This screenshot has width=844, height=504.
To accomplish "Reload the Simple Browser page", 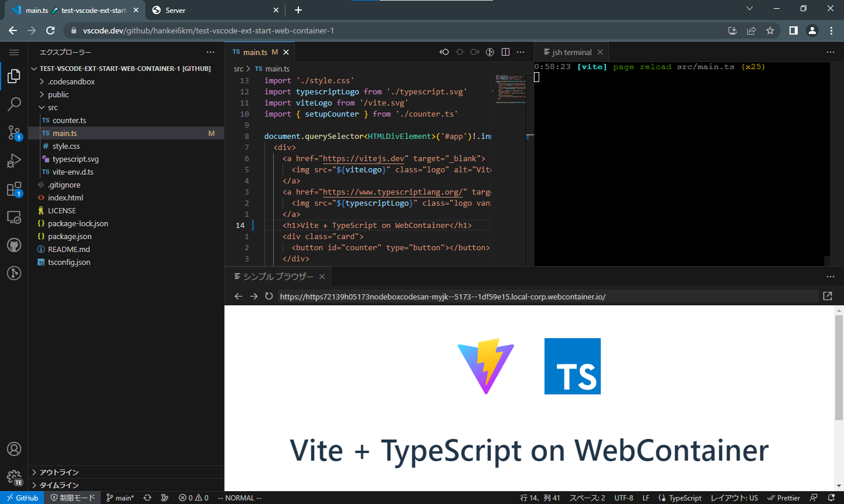I will (268, 296).
